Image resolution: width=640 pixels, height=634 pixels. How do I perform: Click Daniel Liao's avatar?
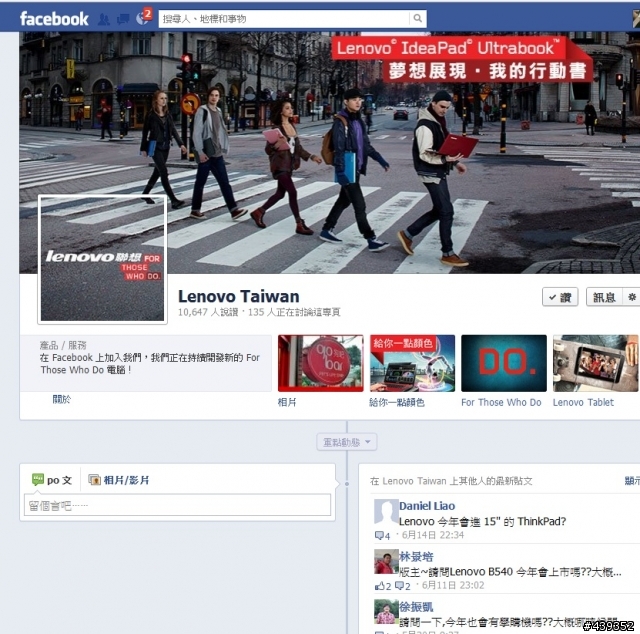386,511
